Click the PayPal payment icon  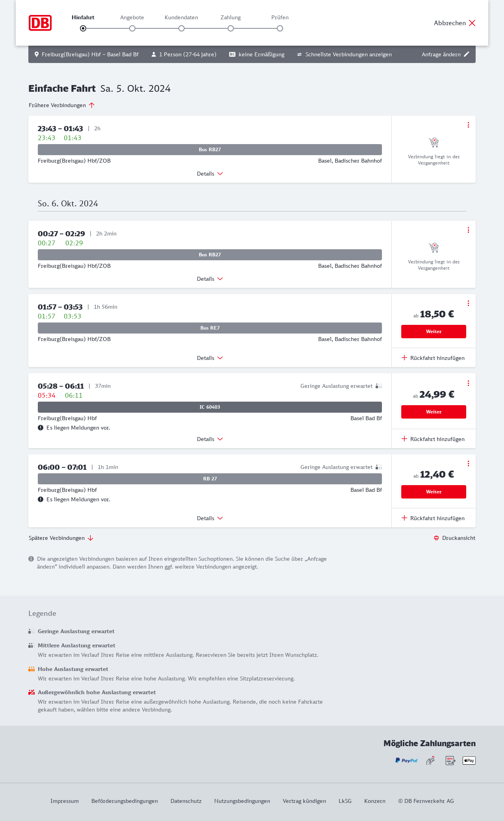(x=406, y=760)
